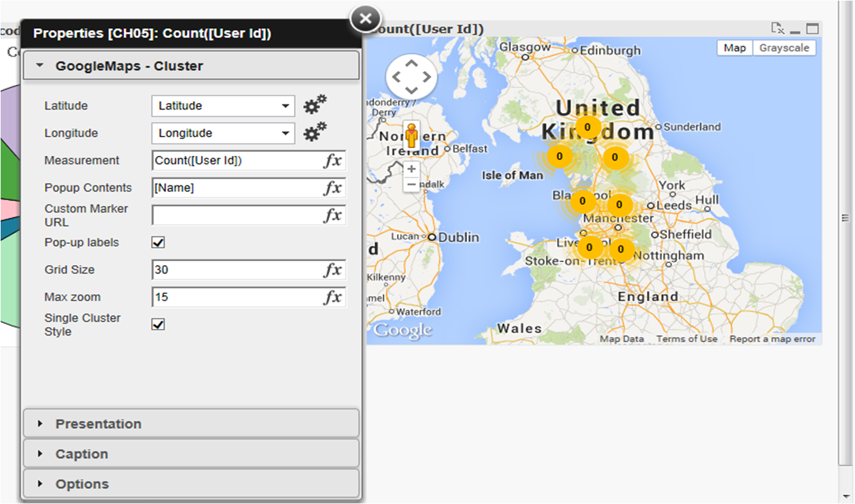
Task: Open the Terms of Use link
Action: pyautogui.click(x=687, y=339)
